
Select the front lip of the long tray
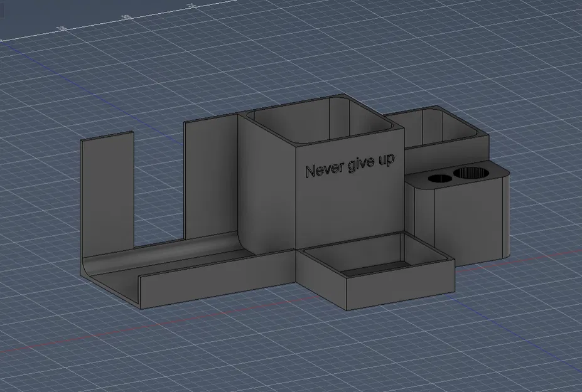217,279
